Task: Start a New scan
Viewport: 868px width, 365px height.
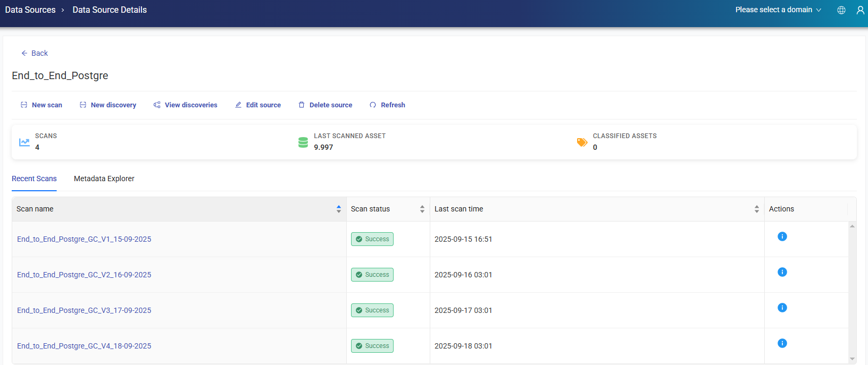Action: [x=41, y=105]
